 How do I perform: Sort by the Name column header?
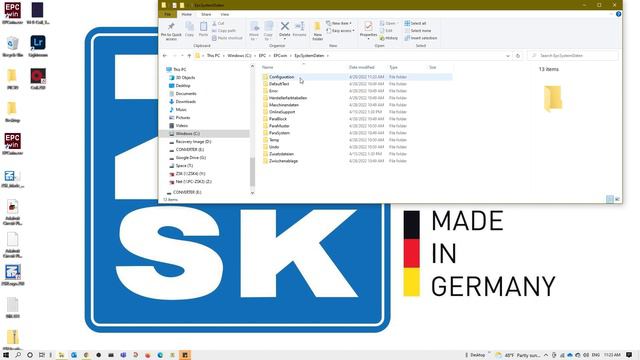268,67
